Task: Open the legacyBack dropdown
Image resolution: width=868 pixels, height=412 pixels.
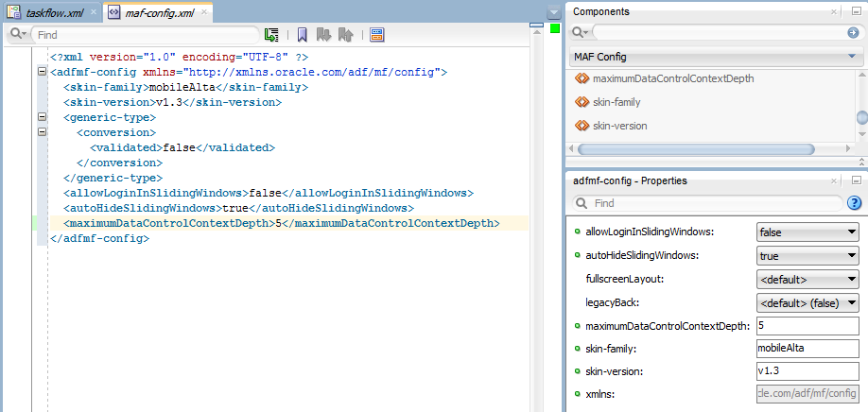Action: pos(807,302)
